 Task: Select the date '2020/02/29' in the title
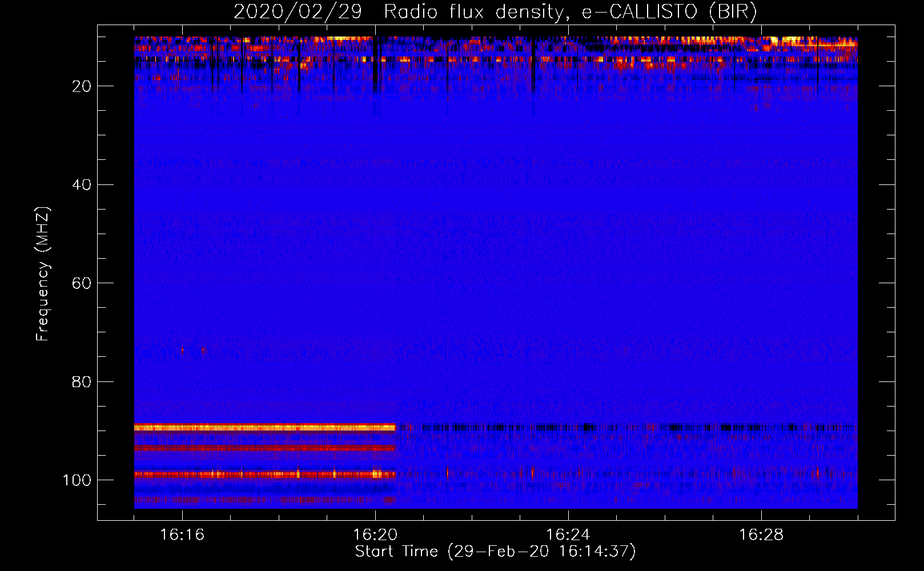pyautogui.click(x=298, y=12)
